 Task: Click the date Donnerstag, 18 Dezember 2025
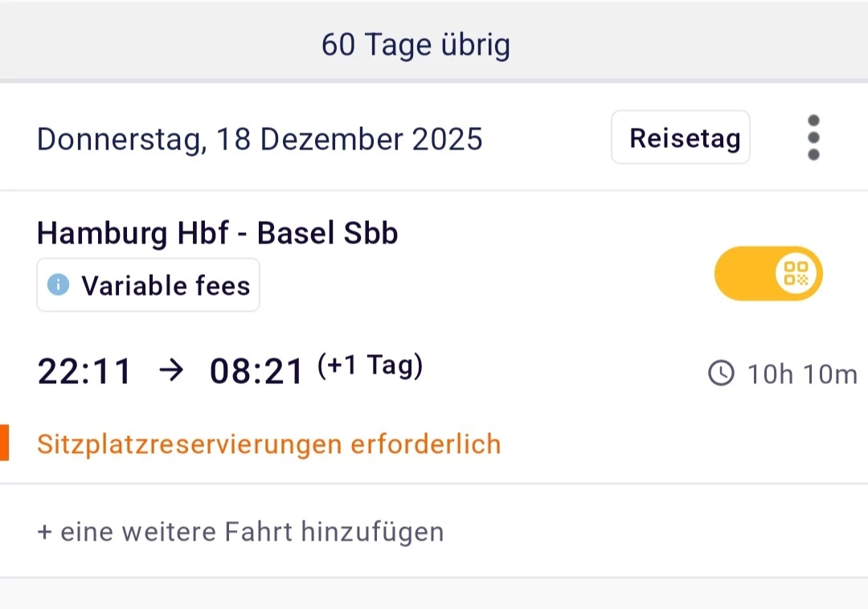260,139
